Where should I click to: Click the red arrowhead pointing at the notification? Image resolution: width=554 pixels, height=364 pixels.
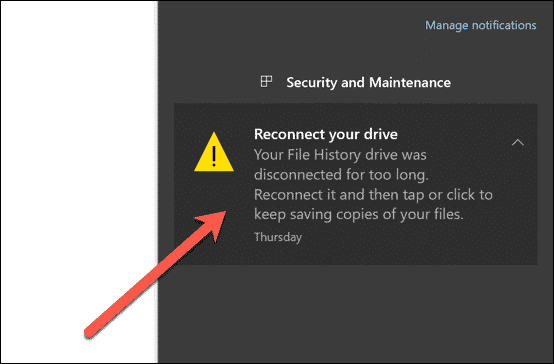214,224
